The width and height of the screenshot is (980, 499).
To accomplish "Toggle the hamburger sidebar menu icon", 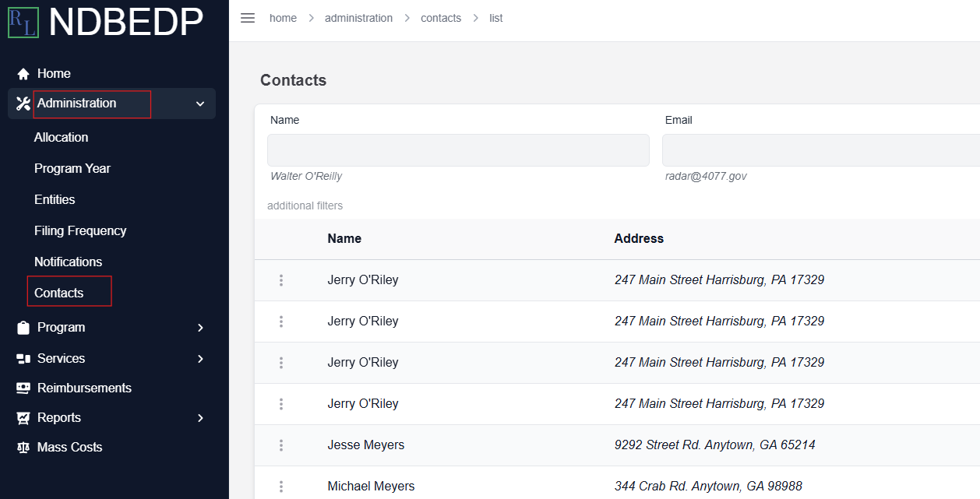I will pos(248,18).
